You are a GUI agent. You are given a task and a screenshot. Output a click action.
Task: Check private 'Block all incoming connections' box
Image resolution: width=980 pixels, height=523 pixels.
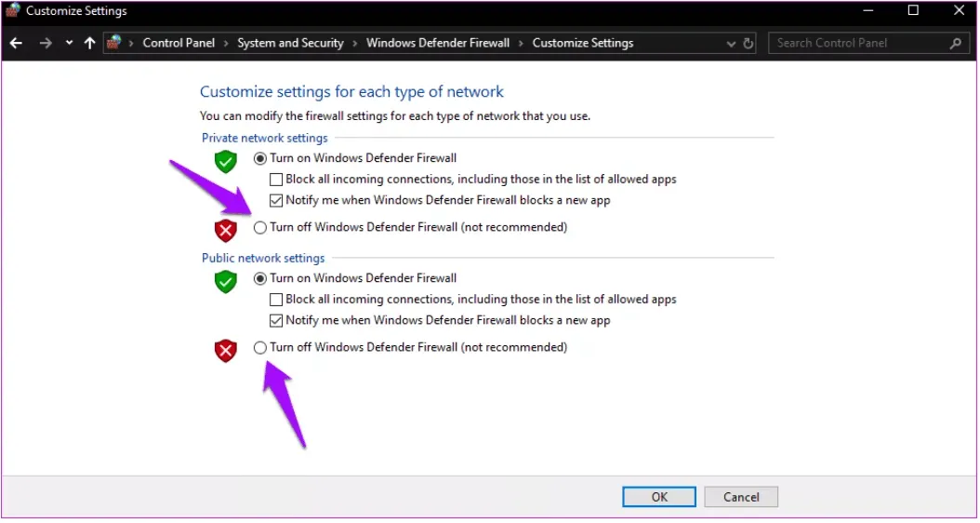click(x=276, y=180)
